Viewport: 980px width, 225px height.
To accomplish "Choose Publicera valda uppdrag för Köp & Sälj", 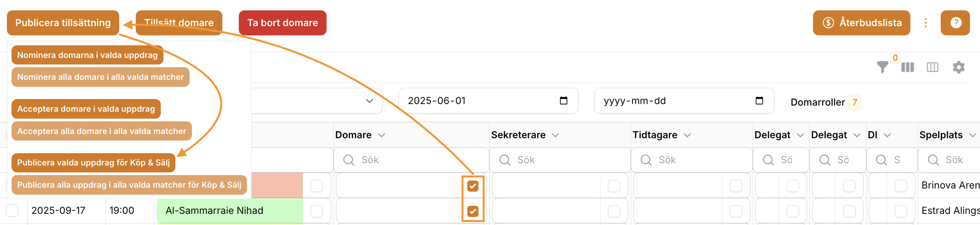I will [x=93, y=162].
